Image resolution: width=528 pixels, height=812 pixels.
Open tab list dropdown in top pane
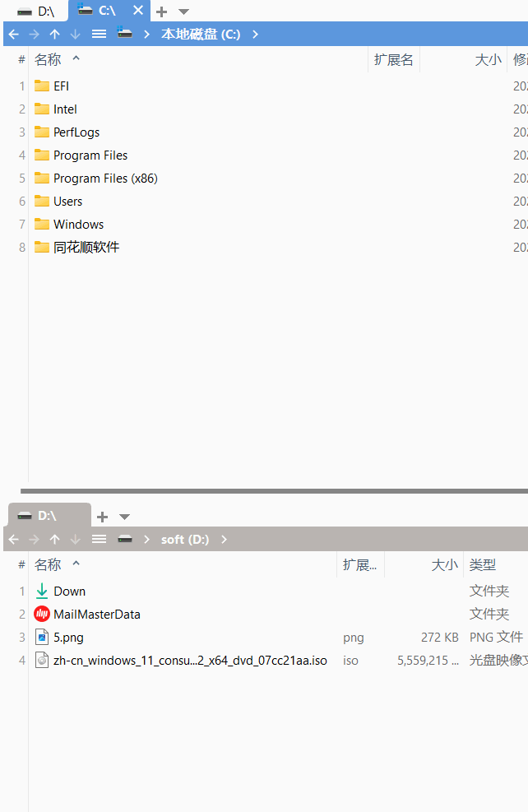point(183,12)
